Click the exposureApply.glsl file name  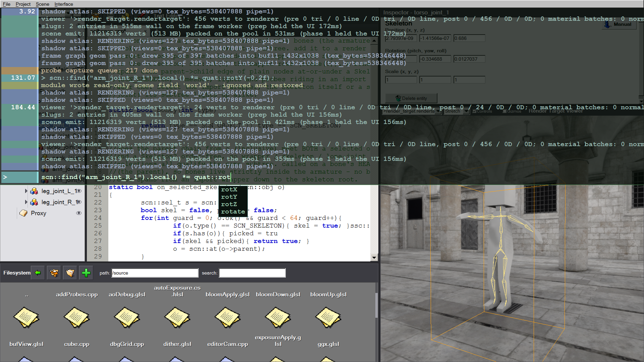pyautogui.click(x=278, y=341)
